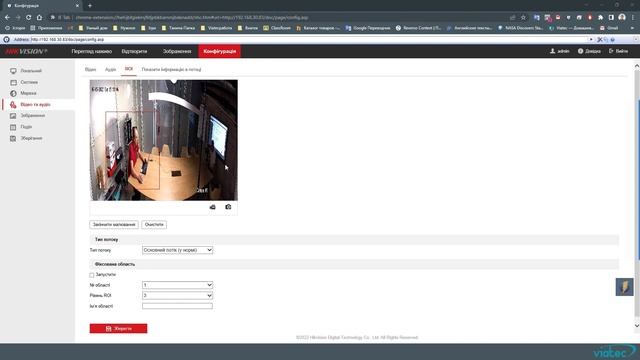This screenshot has height=360, width=640.
Task: Open the Система sidebar section
Action: [29, 82]
